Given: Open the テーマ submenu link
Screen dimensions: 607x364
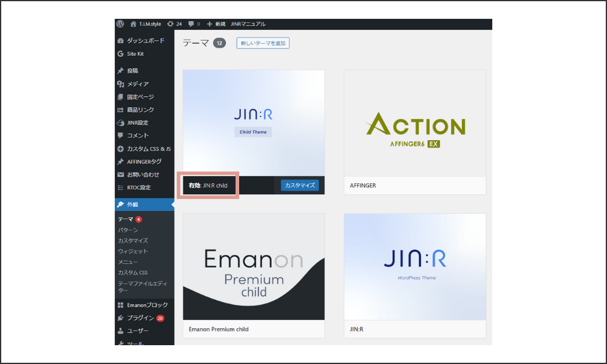Looking at the screenshot, I should (x=126, y=220).
